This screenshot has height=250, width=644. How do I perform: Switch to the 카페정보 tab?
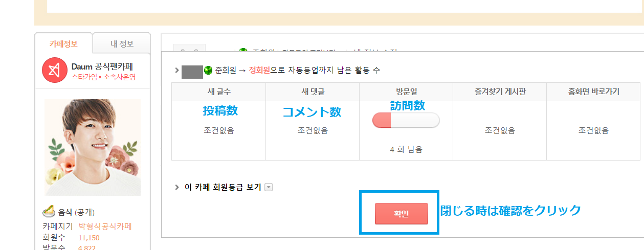point(63,44)
